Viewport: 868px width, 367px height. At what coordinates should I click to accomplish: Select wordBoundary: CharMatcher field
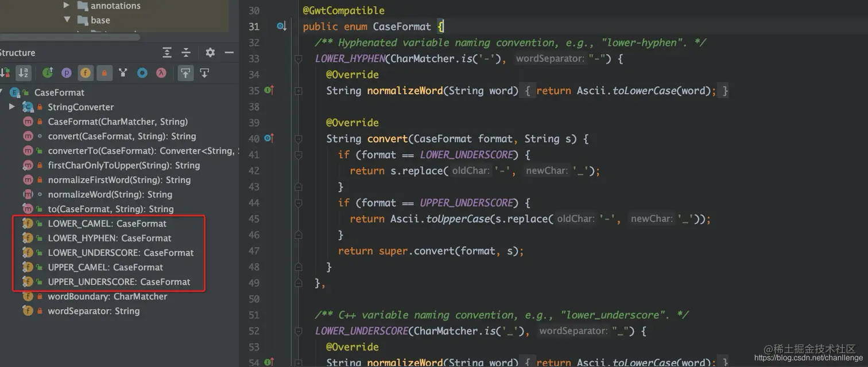(107, 296)
